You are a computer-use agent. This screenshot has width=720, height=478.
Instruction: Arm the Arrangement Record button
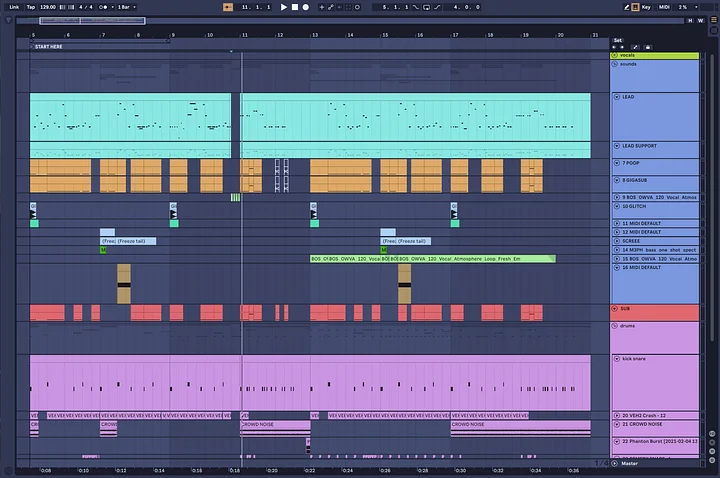pos(306,7)
